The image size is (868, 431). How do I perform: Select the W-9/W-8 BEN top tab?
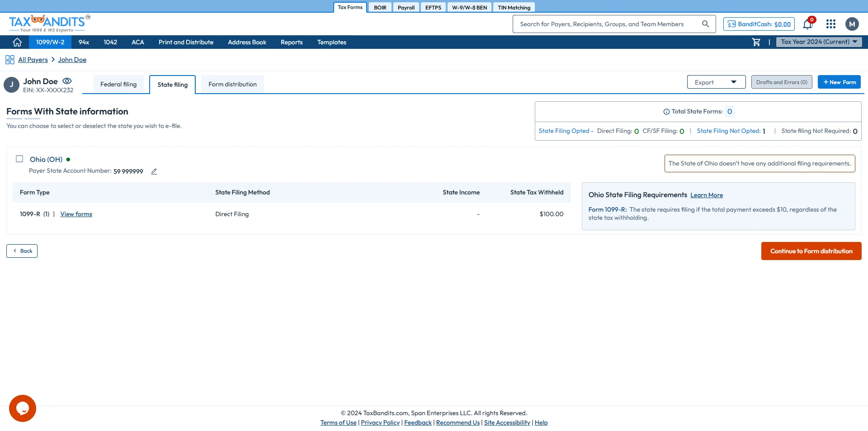[469, 7]
